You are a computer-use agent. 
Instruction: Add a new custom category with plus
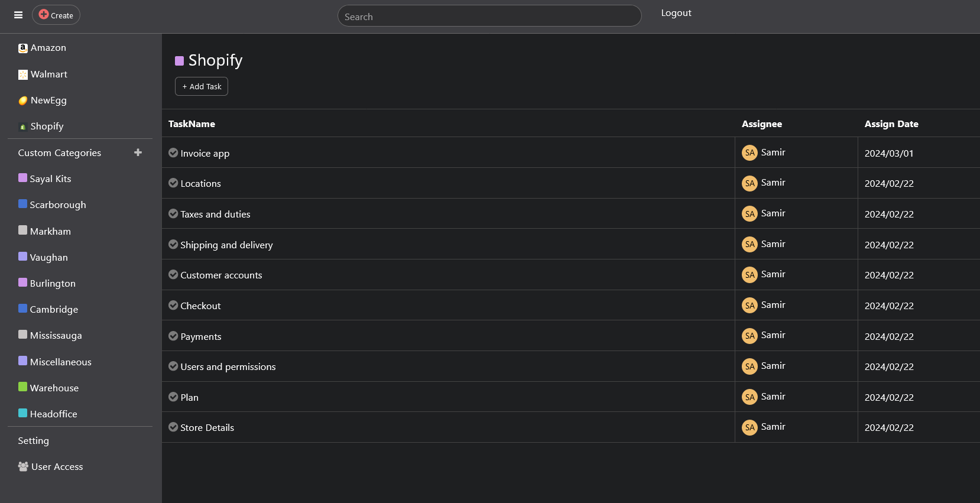138,152
